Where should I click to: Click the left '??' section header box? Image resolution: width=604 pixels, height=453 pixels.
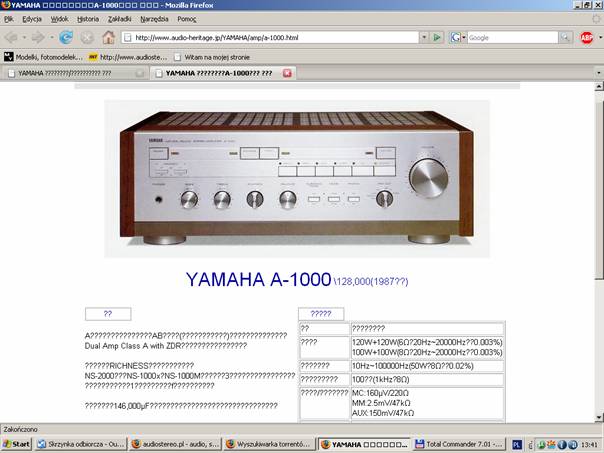[108, 314]
